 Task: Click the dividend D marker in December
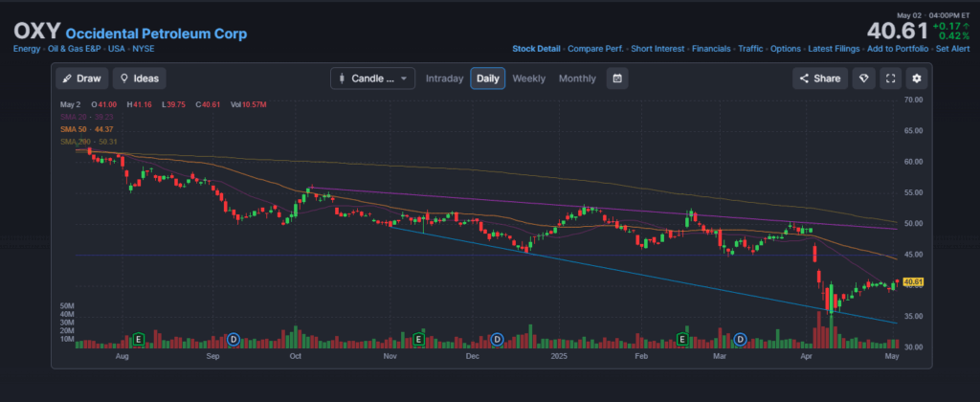pos(498,340)
